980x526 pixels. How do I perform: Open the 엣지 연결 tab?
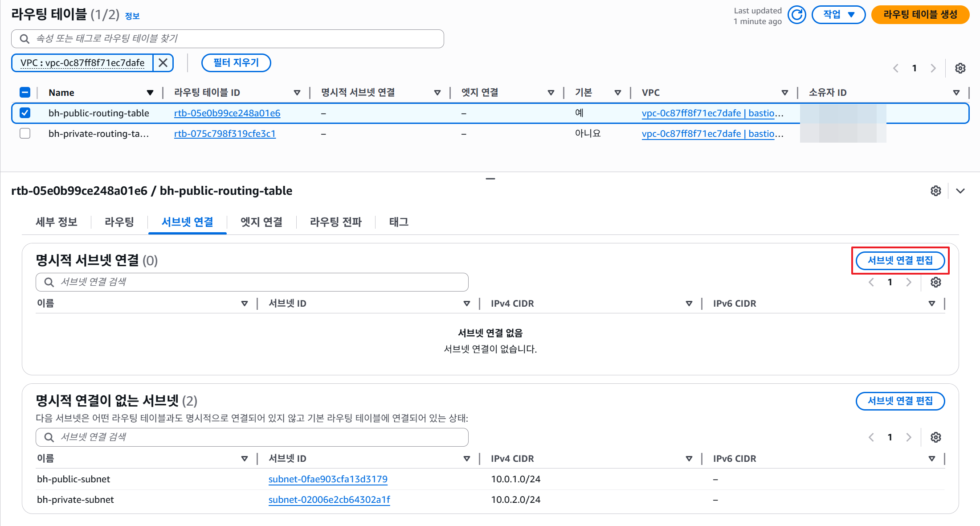(x=261, y=222)
